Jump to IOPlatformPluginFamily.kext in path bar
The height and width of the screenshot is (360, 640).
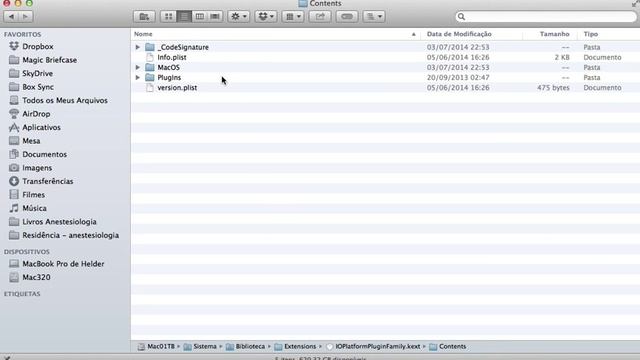(x=373, y=347)
